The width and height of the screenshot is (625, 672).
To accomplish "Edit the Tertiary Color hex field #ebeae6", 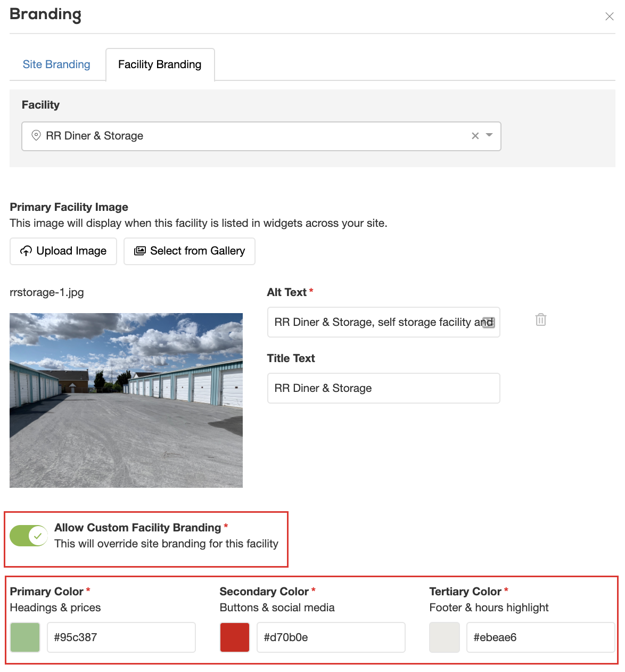I will click(540, 637).
